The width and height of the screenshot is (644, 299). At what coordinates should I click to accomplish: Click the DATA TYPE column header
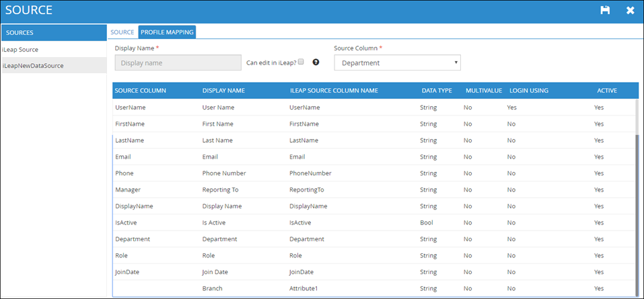pyautogui.click(x=437, y=91)
